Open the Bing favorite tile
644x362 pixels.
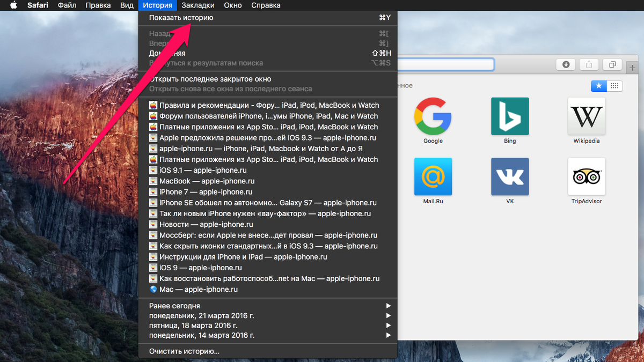pos(510,116)
